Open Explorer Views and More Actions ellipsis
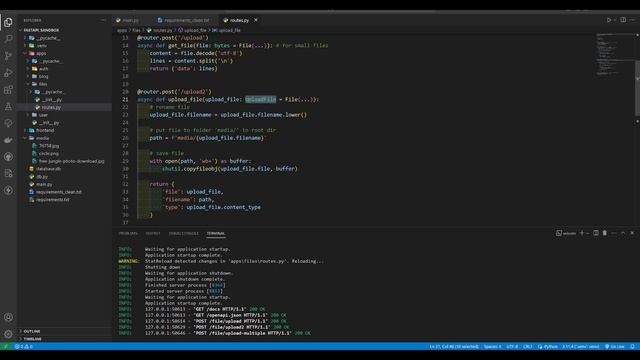 coord(103,20)
